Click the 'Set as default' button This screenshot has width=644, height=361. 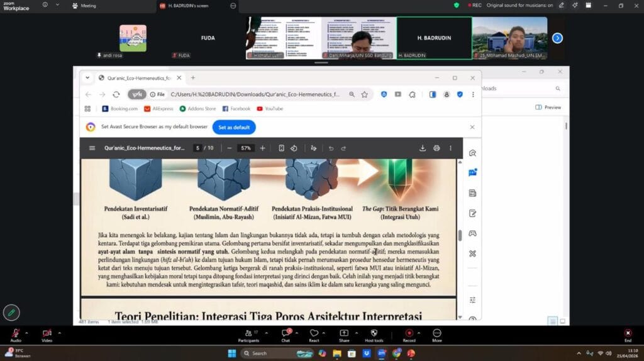coord(234,127)
